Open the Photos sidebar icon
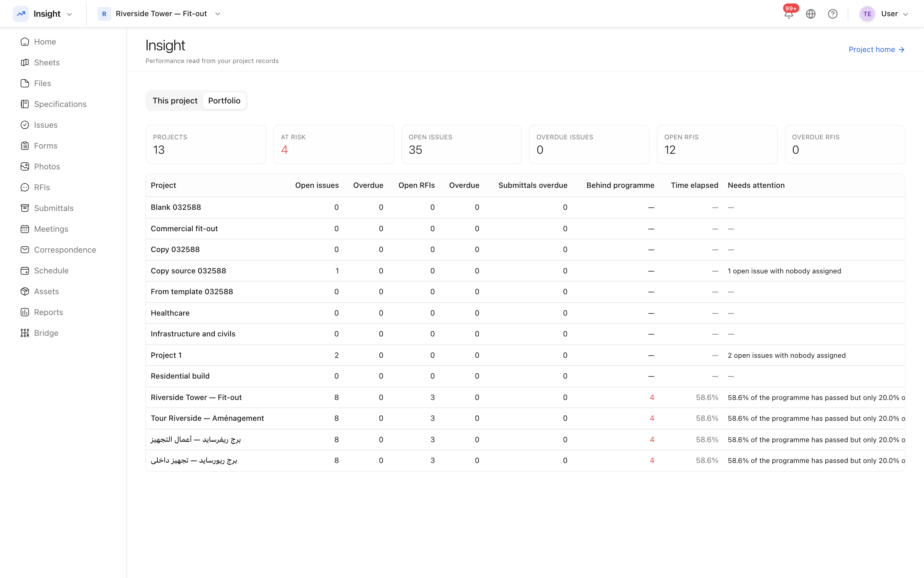924x578 pixels. pos(25,167)
